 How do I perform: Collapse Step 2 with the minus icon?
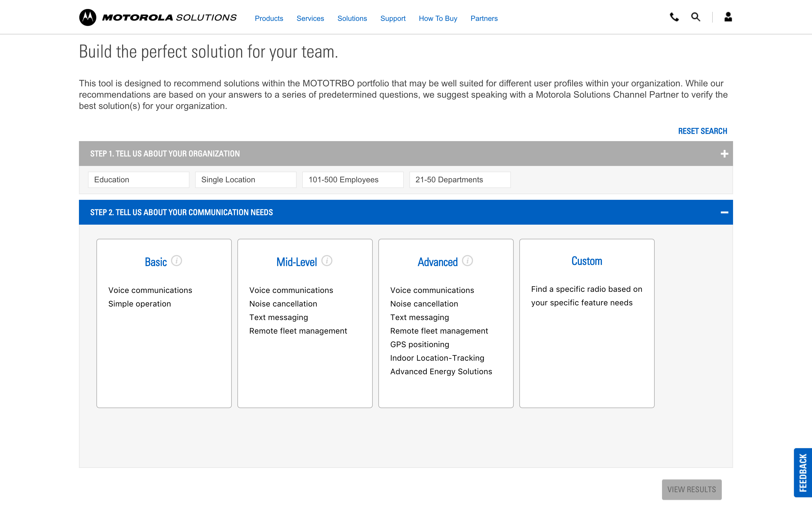click(x=724, y=212)
